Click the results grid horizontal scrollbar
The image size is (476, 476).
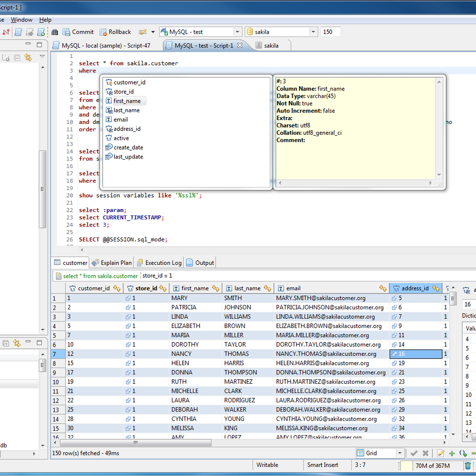(x=135, y=442)
